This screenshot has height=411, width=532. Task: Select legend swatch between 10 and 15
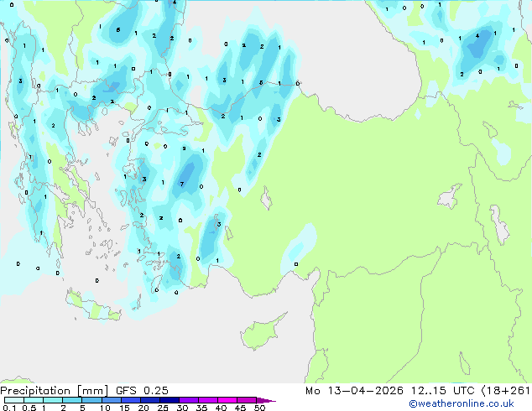point(111,400)
